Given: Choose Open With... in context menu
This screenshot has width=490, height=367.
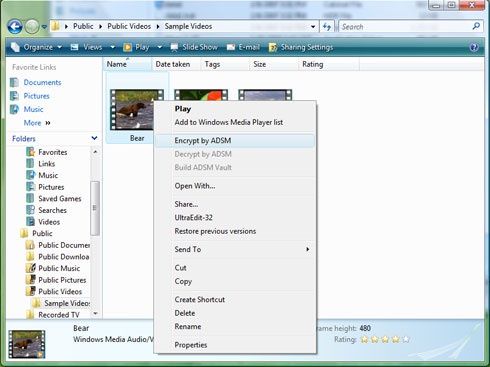Looking at the screenshot, I should click(235, 186).
